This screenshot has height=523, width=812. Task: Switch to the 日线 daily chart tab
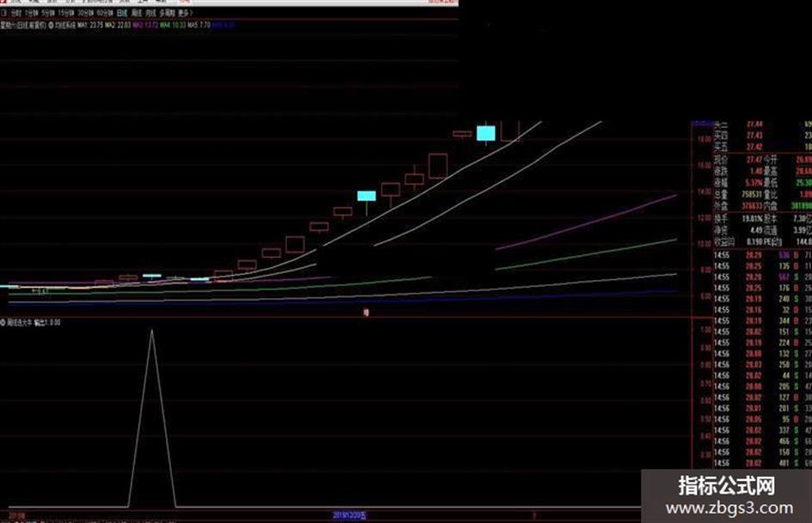pos(122,13)
